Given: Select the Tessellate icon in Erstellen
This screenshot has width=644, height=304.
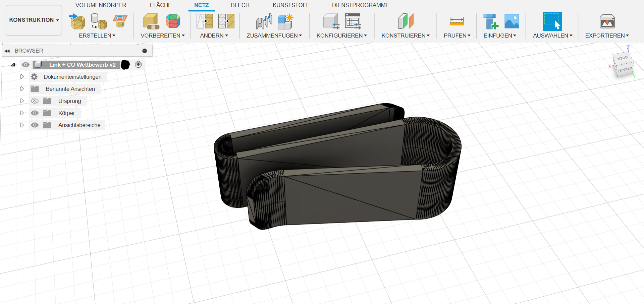Looking at the screenshot, I should click(x=99, y=21).
